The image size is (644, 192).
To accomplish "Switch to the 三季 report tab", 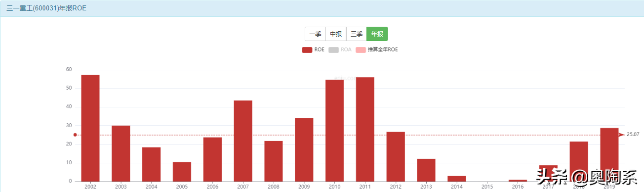I will (x=357, y=34).
